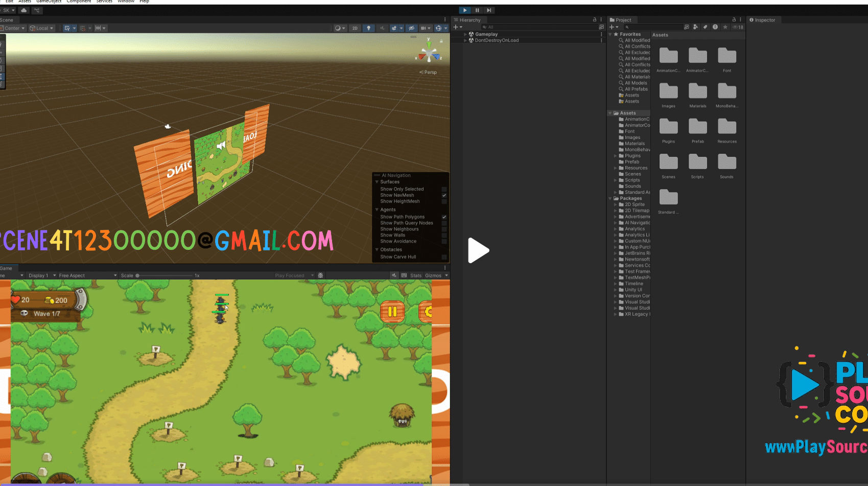Toggle 2D view mode in Scene toolbar
This screenshot has height=486, width=868.
(355, 28)
